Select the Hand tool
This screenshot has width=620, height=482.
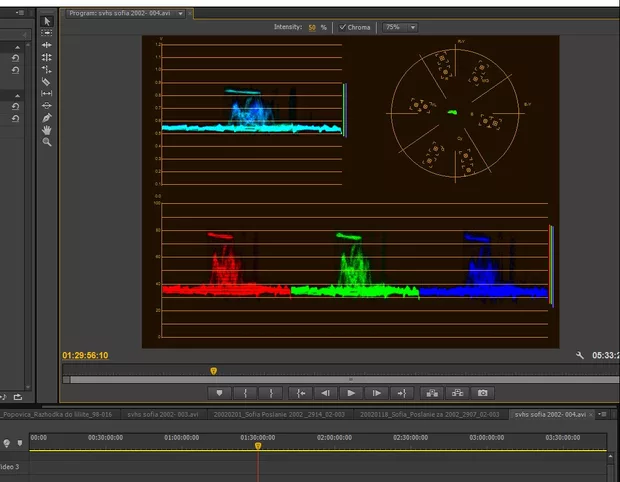click(x=47, y=130)
